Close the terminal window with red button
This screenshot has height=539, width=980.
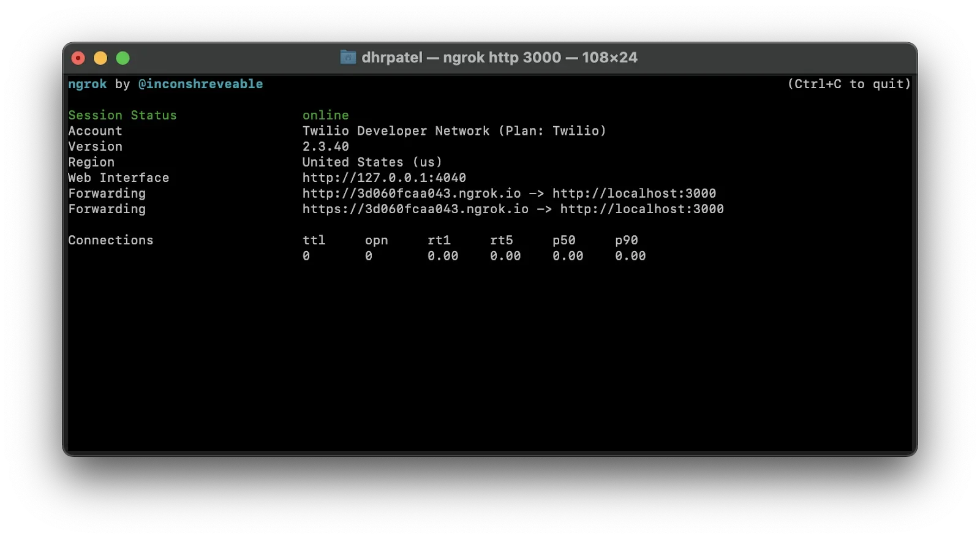click(78, 58)
